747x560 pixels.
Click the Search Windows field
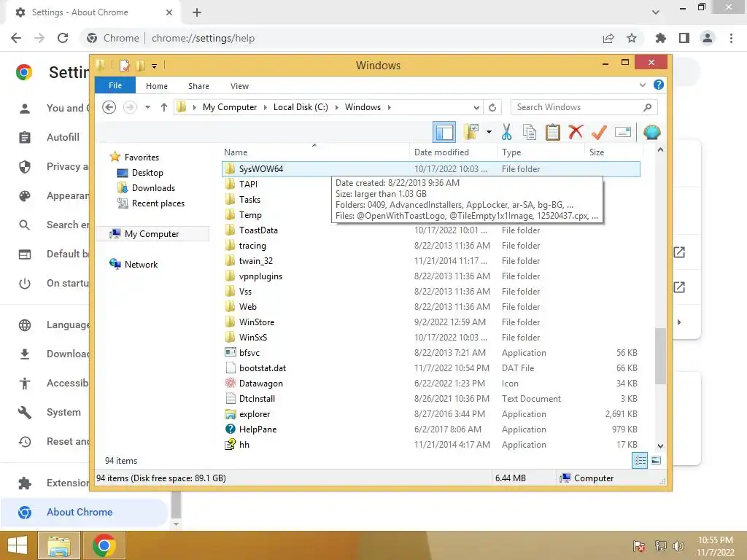pyautogui.click(x=584, y=107)
